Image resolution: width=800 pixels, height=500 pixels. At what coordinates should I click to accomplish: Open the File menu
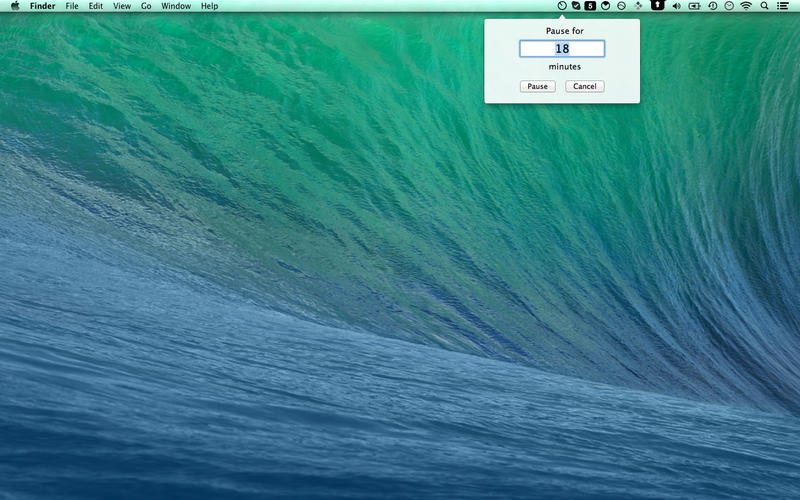coord(72,6)
